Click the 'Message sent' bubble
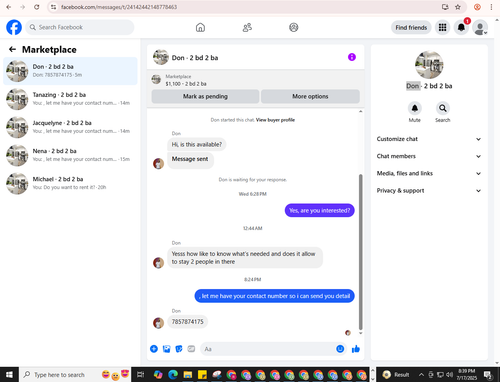500x382 pixels. 190,159
